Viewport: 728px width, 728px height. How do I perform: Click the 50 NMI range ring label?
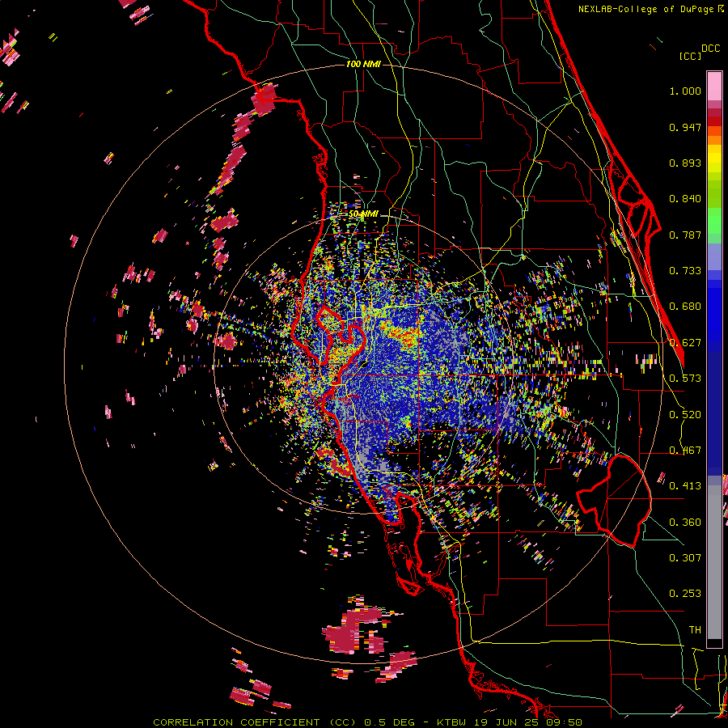pyautogui.click(x=363, y=214)
